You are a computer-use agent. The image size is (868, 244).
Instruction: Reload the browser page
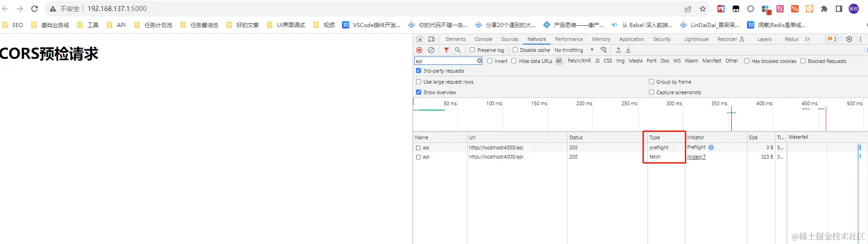click(35, 9)
